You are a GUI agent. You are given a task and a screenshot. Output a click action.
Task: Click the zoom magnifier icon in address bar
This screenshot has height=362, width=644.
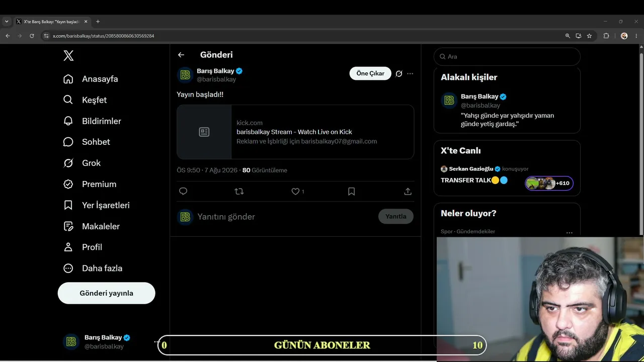pyautogui.click(x=568, y=36)
